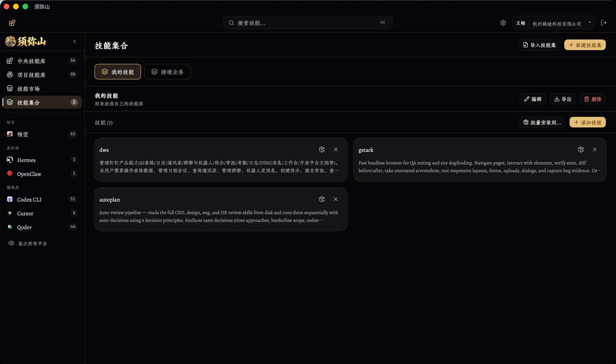Toggle 显示所有平台 eye icon
This screenshot has height=364, width=616.
(11, 243)
